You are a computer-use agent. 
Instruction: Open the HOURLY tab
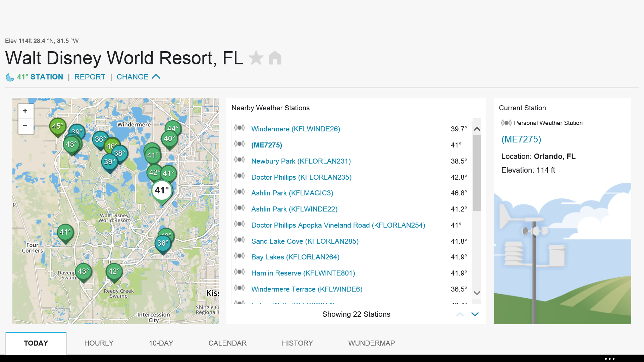[99, 343]
